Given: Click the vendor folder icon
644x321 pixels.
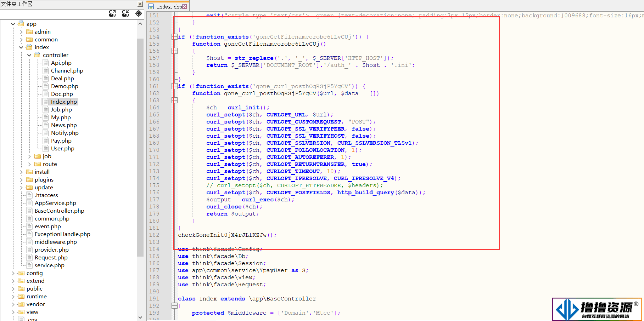Looking at the screenshot, I should [x=21, y=304].
